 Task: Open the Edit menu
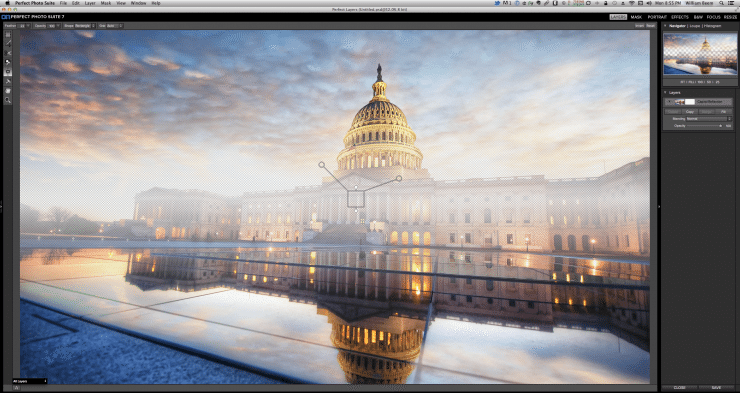click(76, 3)
